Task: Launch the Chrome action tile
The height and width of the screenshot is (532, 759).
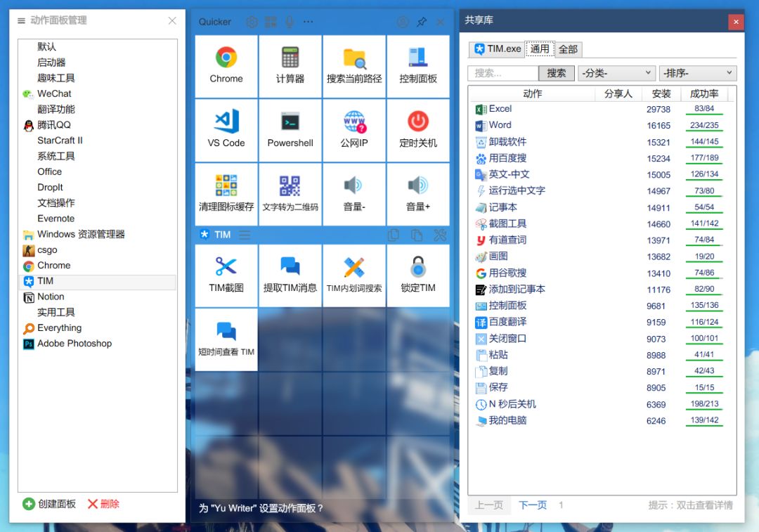Action: [x=226, y=66]
